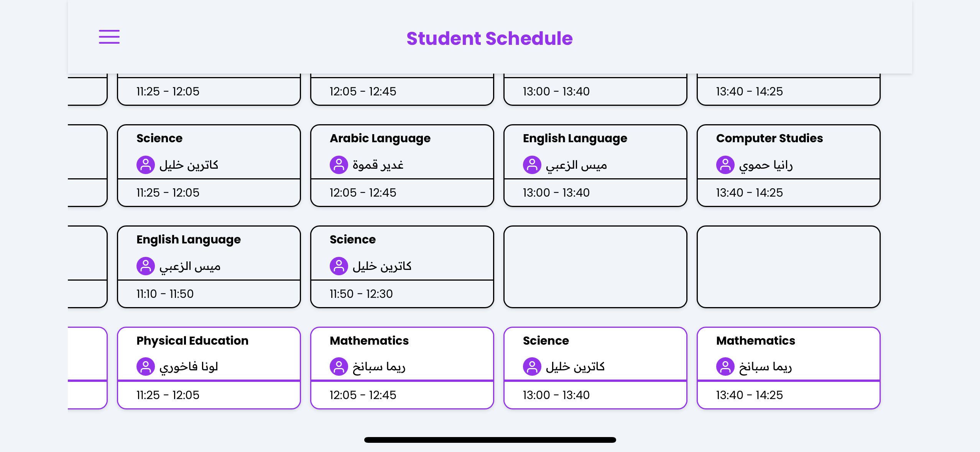Click the empty card below Computer Studies
Screen dimensions: 980x452
788,267
